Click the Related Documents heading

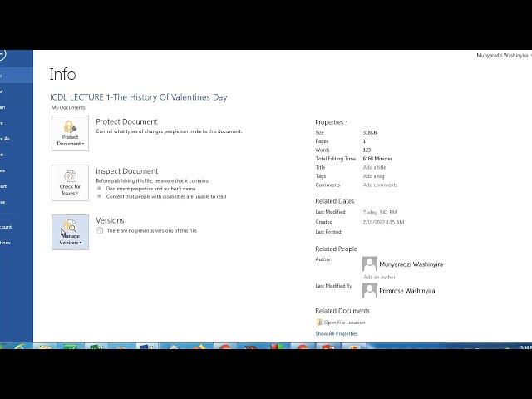pyautogui.click(x=342, y=311)
